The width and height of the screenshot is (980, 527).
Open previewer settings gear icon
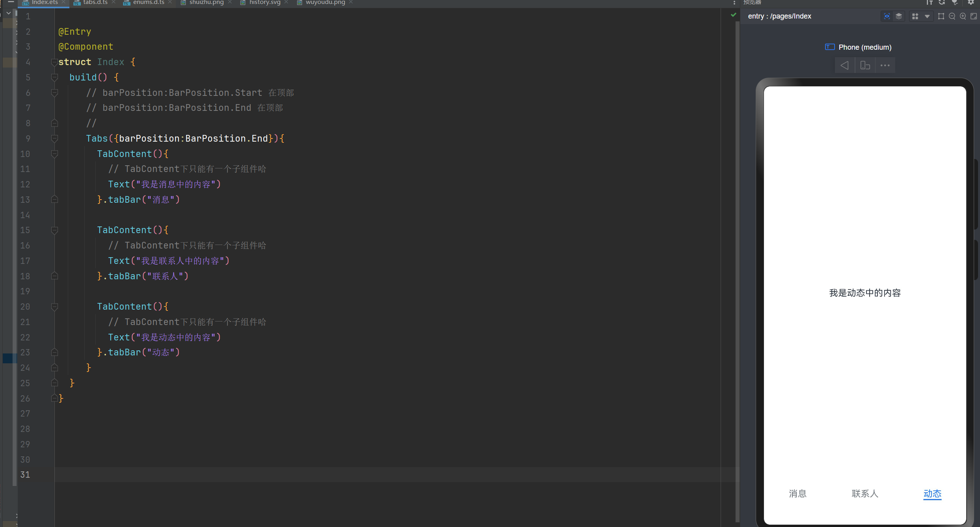coord(971,2)
